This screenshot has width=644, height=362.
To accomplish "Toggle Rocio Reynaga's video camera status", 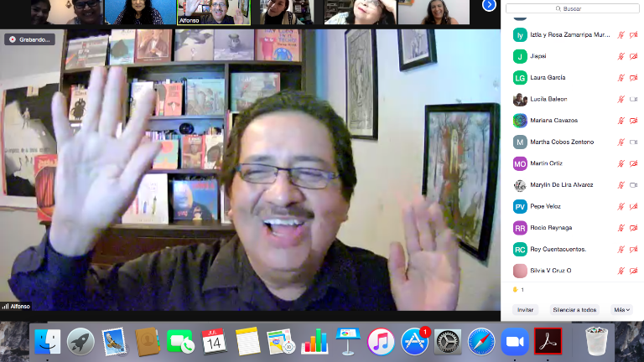I will (633, 228).
